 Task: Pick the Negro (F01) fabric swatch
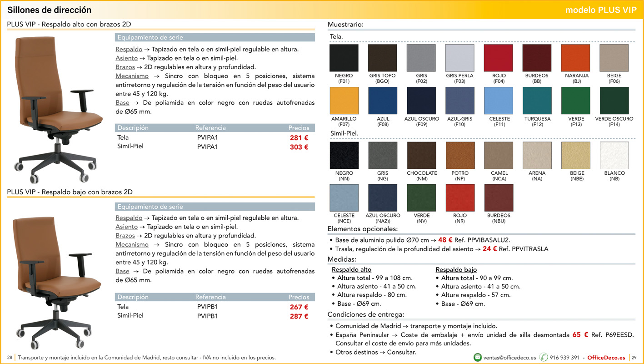pos(344,58)
